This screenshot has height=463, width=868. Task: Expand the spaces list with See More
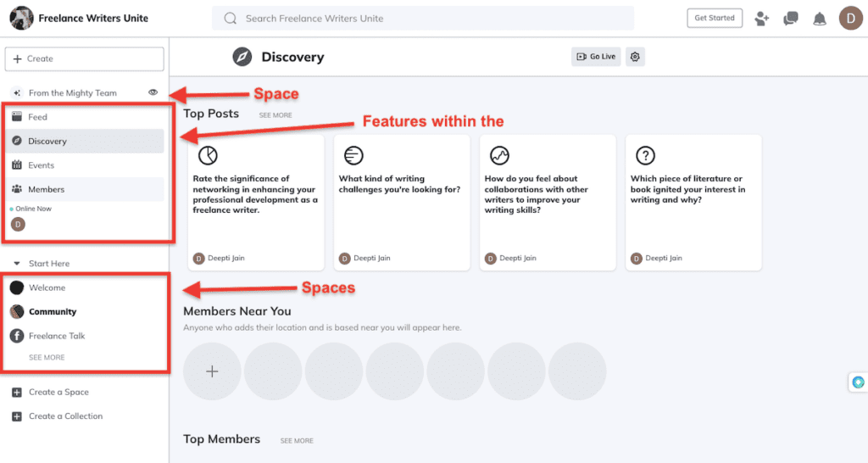47,358
